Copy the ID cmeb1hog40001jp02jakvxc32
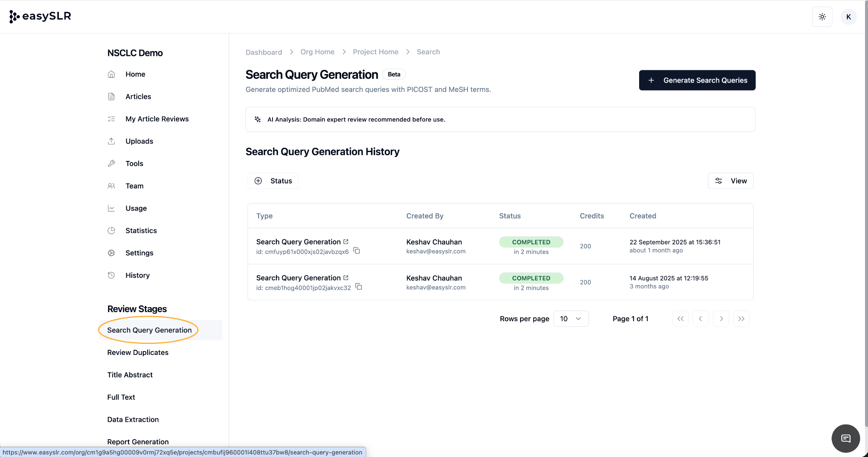The width and height of the screenshot is (868, 457). pyautogui.click(x=359, y=287)
